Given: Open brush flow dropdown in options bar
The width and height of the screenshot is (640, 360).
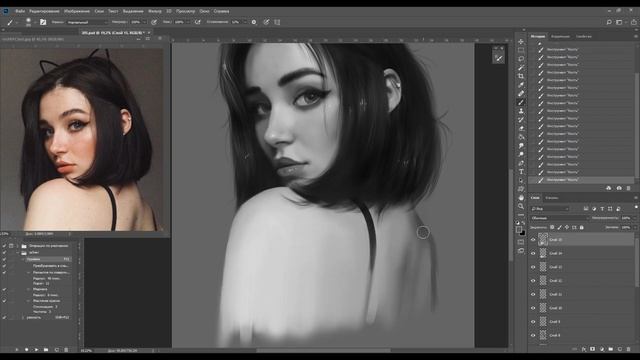Looking at the screenshot, I should (189, 22).
